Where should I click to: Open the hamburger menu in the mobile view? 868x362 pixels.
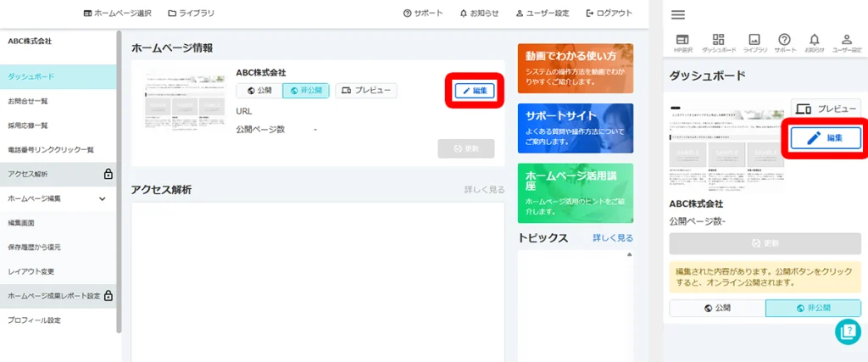pos(677,14)
